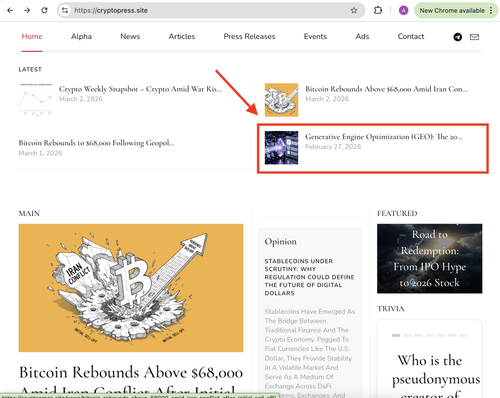Open the Alpha nav item
Screen dimensions: 500x398
(x=81, y=36)
